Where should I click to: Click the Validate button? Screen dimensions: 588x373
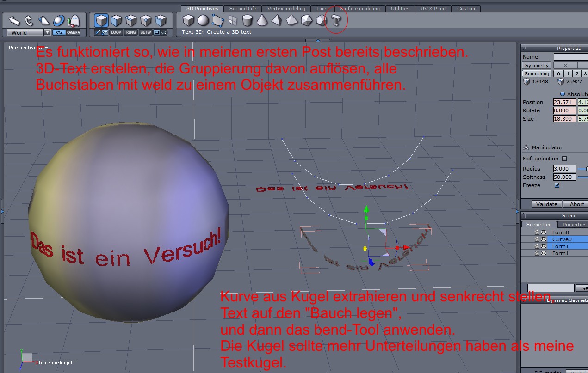click(547, 204)
